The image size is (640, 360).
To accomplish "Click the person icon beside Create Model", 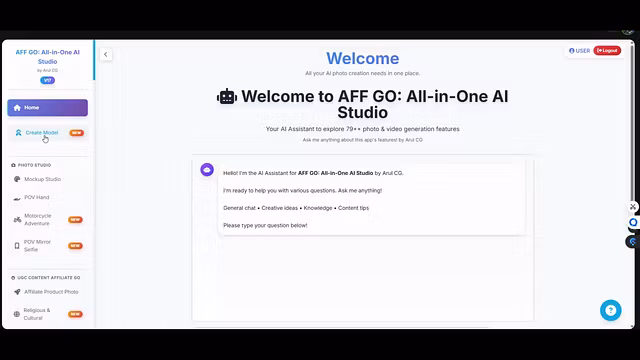I will point(18,133).
